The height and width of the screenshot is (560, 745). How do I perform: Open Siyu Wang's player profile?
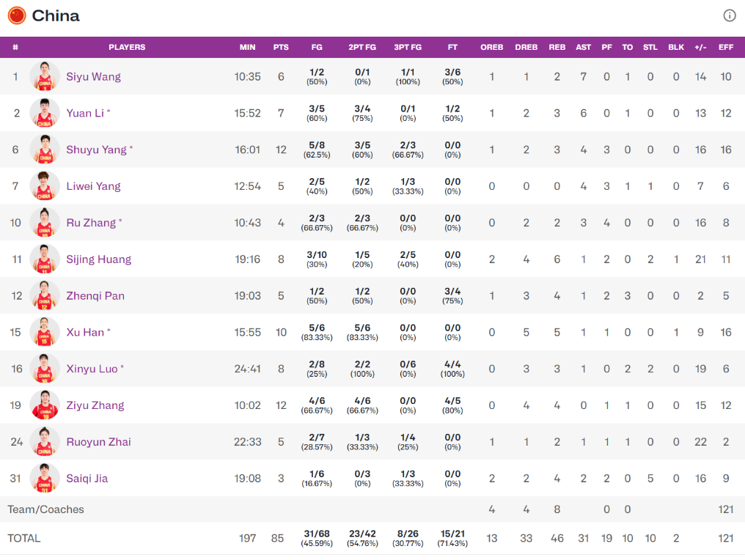pos(94,76)
